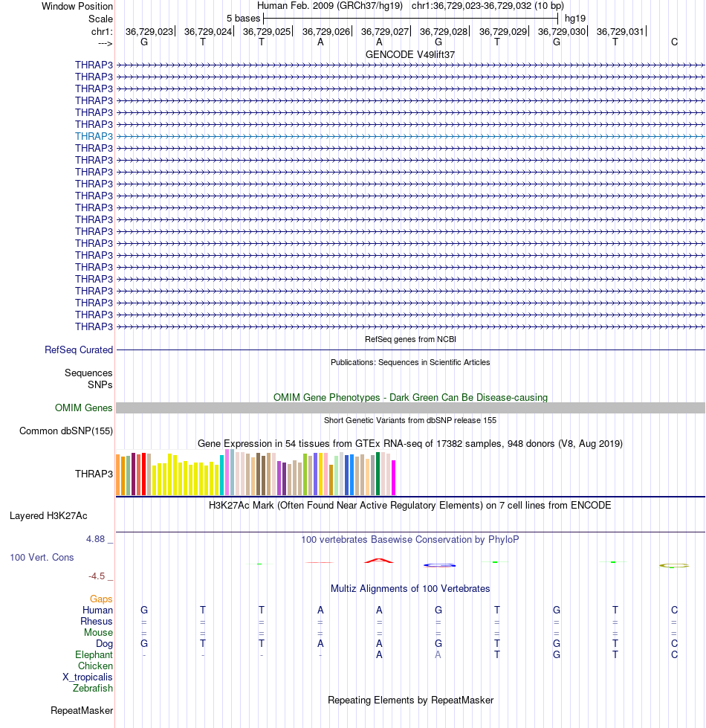Click base C in the top reference sequence row
This screenshot has width=706, height=728.
click(675, 42)
